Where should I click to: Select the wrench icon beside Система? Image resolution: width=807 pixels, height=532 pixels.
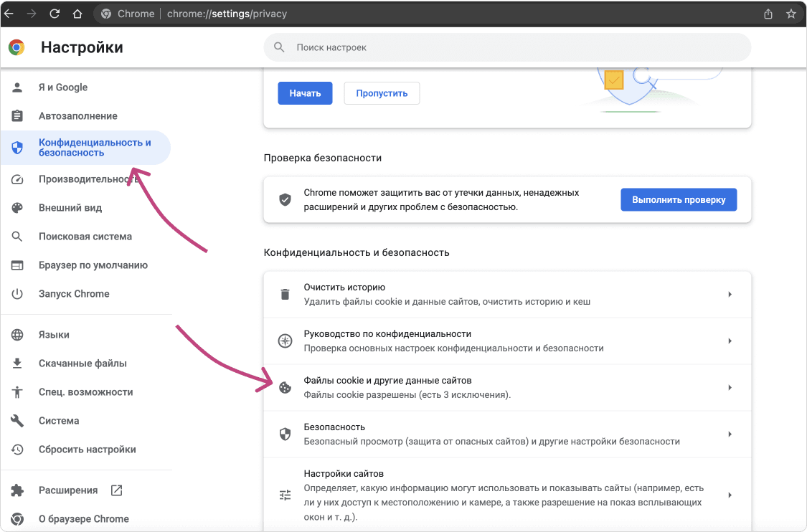click(16, 421)
